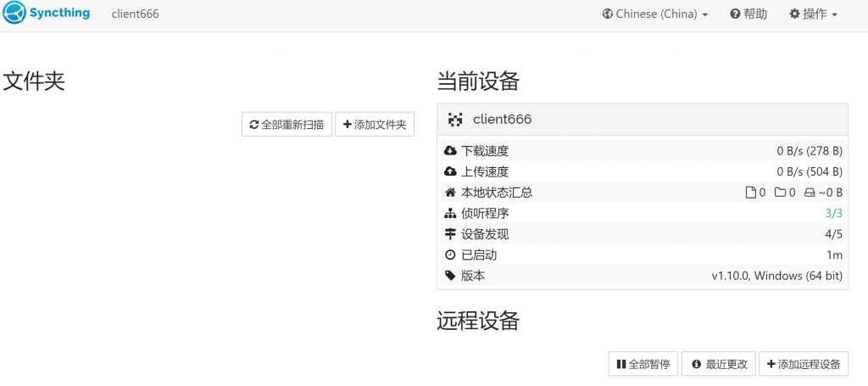The width and height of the screenshot is (868, 386).
Task: Click the 上传速度 label
Action: tap(485, 171)
